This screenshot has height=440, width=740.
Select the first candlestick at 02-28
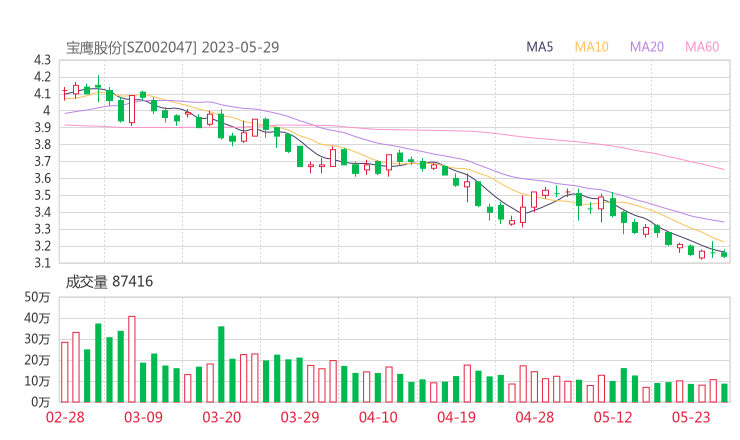click(x=65, y=93)
